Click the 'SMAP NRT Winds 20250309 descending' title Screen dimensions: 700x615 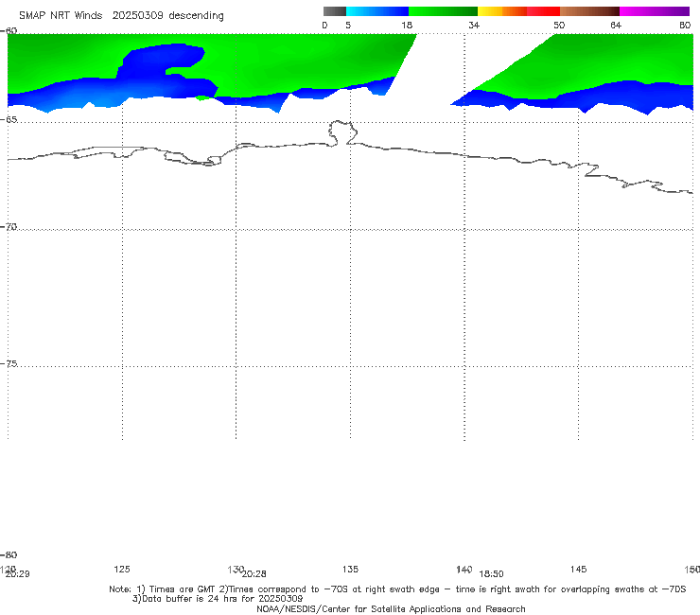121,16
